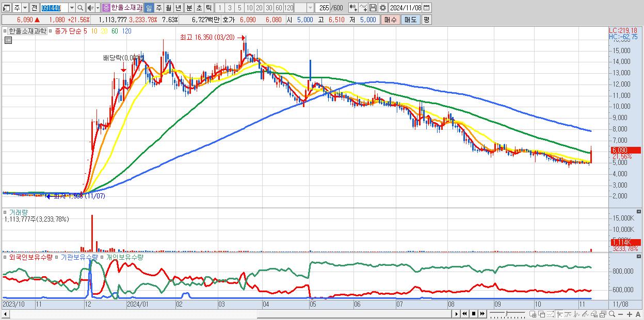Open the interval combo box after 120
The image size is (644, 320).
tap(304, 8)
